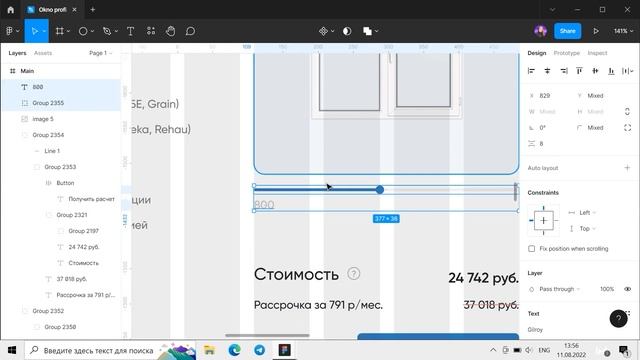Viewport: 640px width, 360px height.
Task: Switch to the Prototype tab
Action: click(567, 53)
